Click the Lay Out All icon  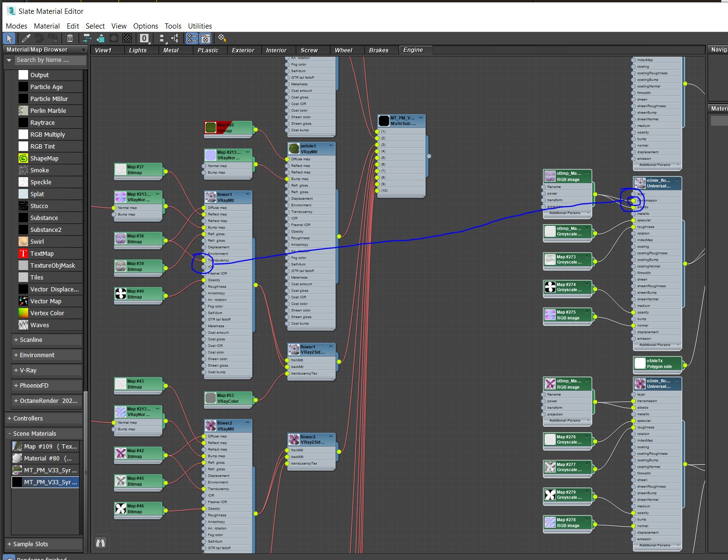(x=162, y=38)
